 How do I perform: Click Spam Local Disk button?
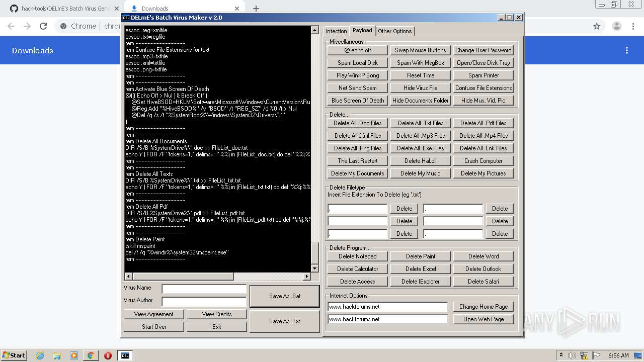(x=358, y=63)
